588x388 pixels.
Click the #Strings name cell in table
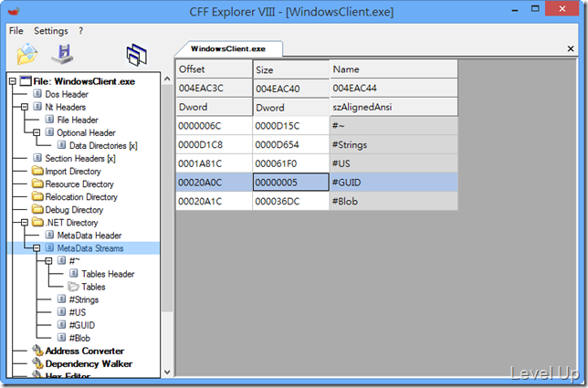pos(394,144)
